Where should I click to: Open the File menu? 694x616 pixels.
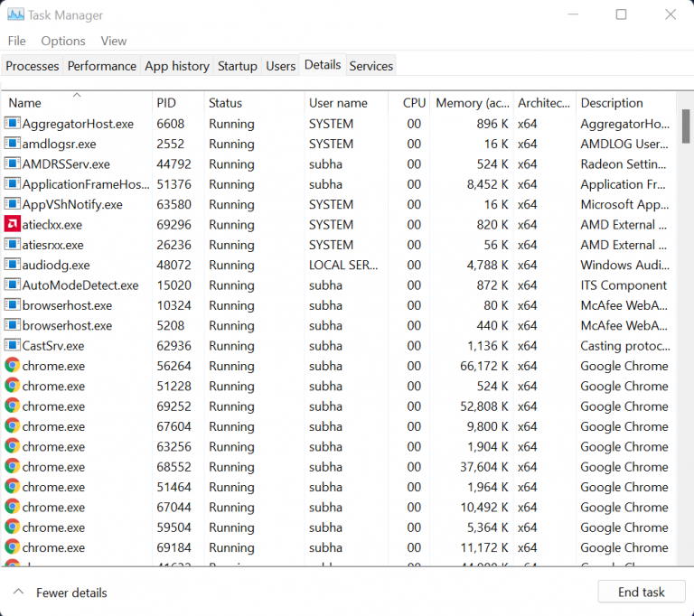17,41
